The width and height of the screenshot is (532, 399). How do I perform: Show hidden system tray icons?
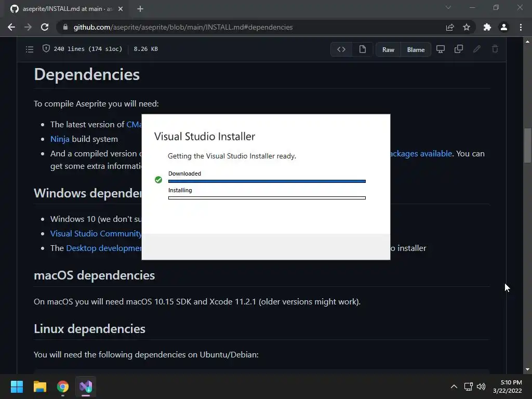(454, 387)
